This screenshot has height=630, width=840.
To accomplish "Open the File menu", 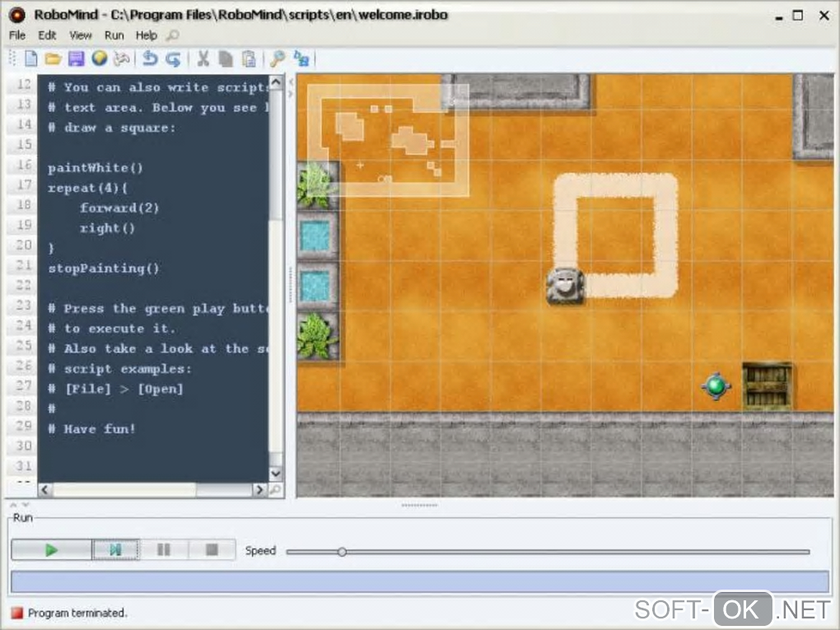I will 17,35.
